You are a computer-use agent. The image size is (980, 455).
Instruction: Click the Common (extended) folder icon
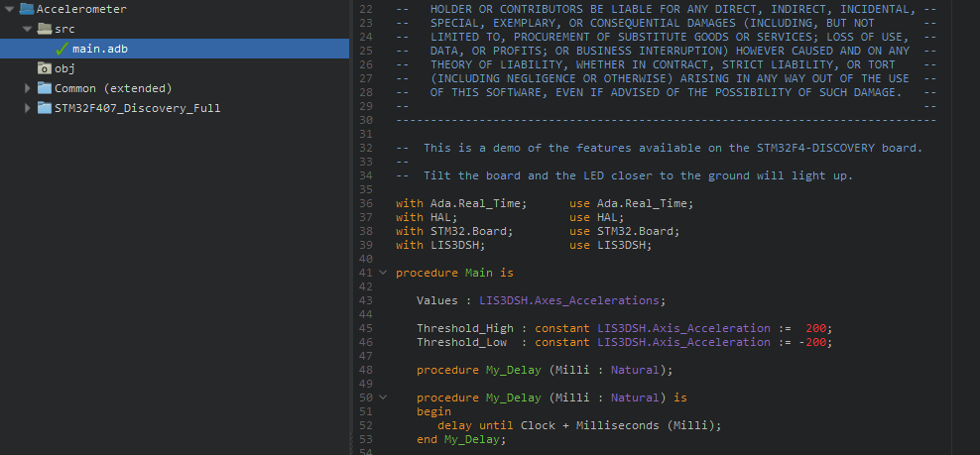coord(45,88)
